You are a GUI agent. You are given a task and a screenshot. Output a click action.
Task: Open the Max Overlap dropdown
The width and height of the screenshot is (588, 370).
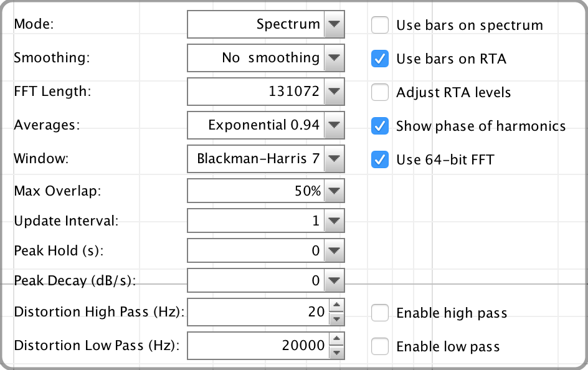(265, 191)
